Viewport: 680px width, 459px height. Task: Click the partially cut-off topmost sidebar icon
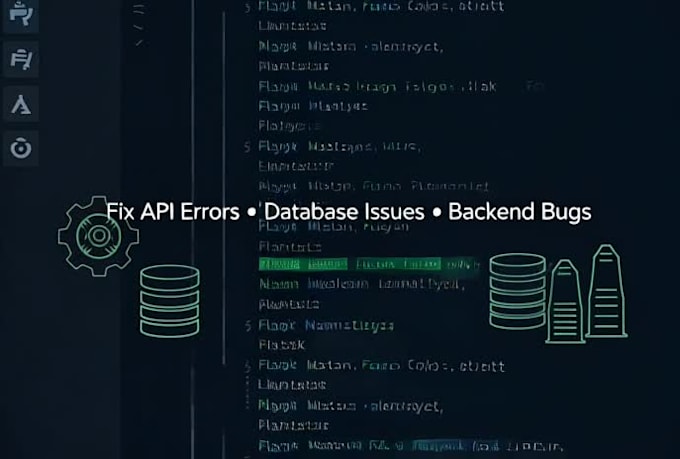point(21,14)
